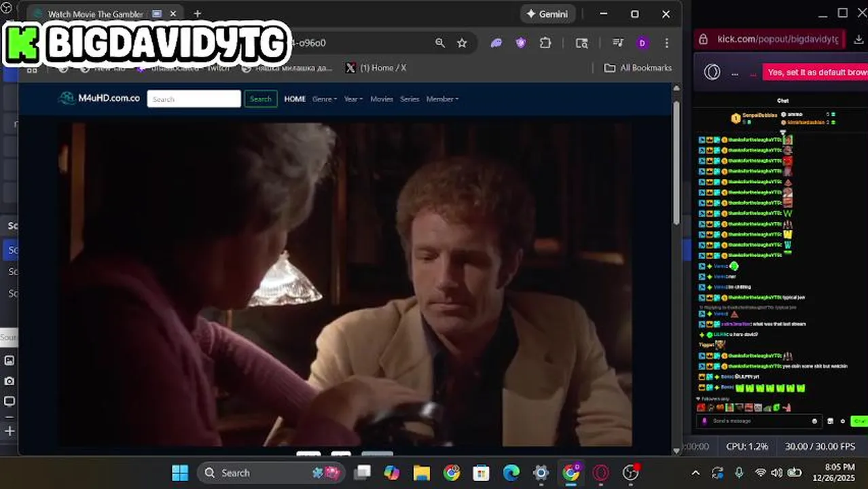The width and height of the screenshot is (868, 489).
Task: Open the Chrome profile avatar D
Action: (642, 43)
